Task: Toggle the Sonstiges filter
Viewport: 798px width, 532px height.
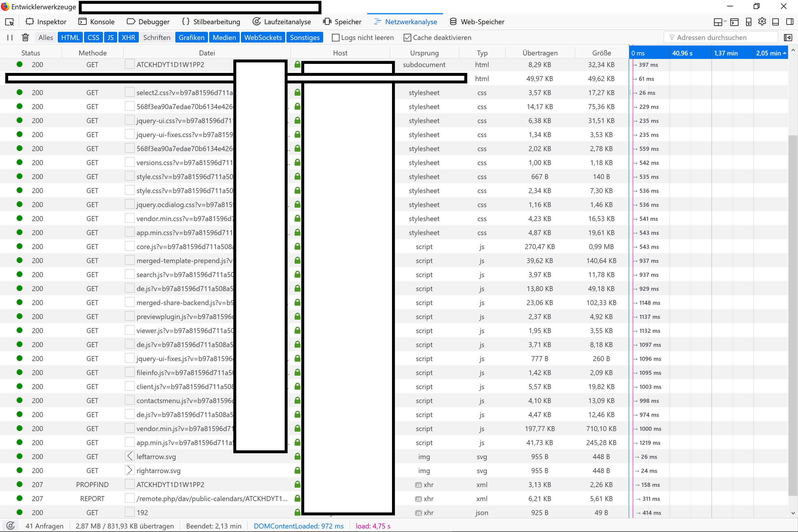Action: coord(305,38)
